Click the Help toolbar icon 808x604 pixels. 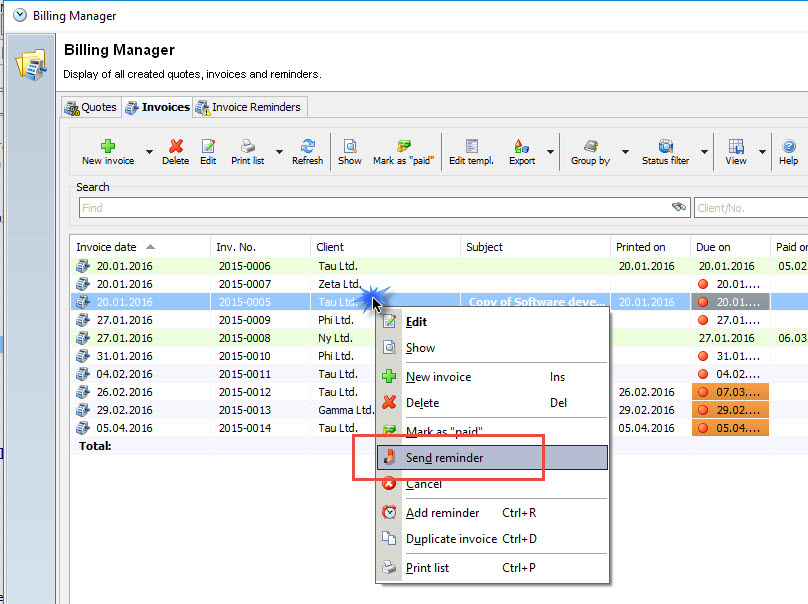point(788,146)
